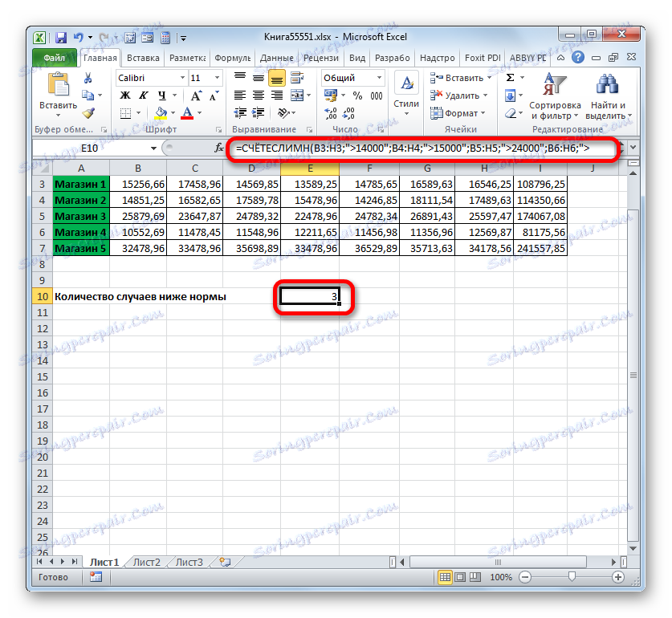The image size is (672, 618).
Task: Click zoom in plus button
Action: coord(618,577)
